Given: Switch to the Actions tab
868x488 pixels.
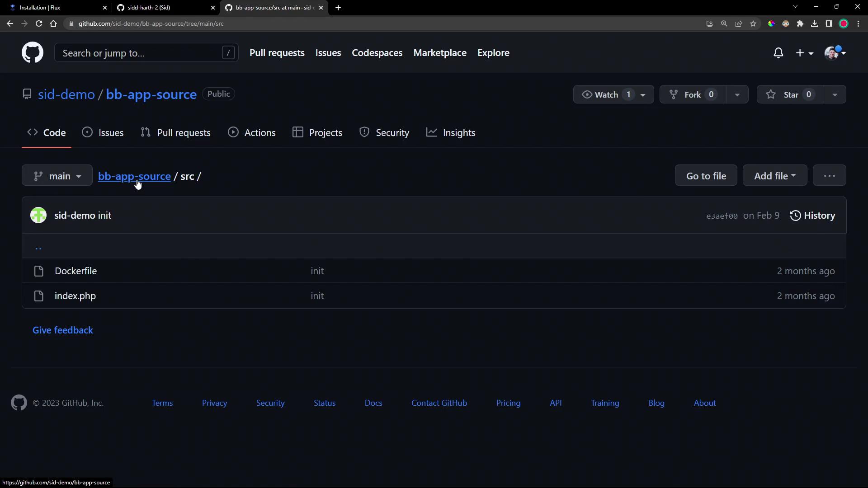Looking at the screenshot, I should 252,133.
